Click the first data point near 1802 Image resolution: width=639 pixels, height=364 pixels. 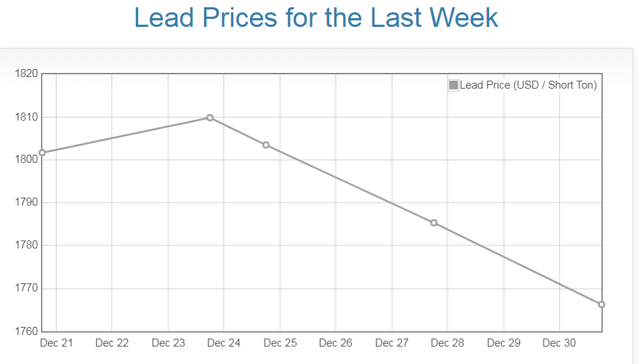(42, 153)
